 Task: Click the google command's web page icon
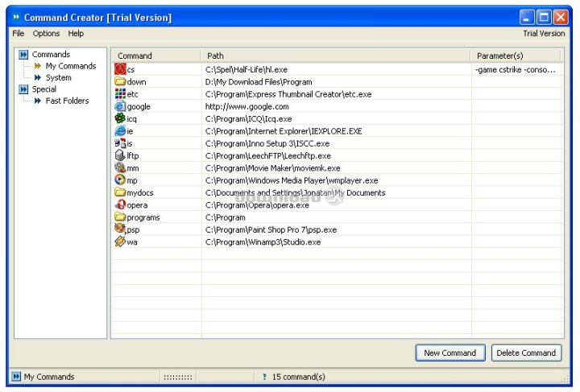point(120,106)
